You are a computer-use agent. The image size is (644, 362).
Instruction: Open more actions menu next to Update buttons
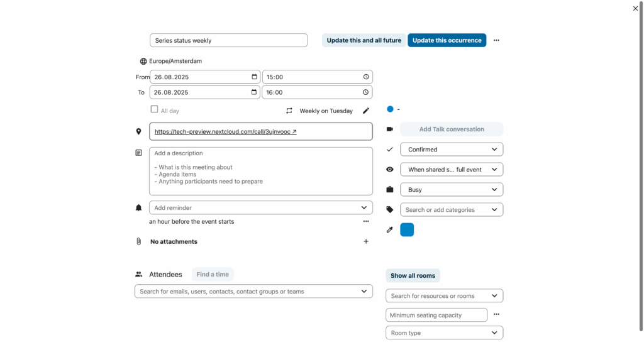pyautogui.click(x=496, y=40)
